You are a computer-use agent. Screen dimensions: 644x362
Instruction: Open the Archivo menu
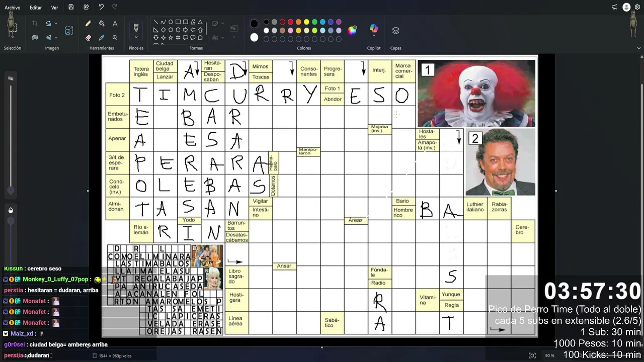click(13, 8)
